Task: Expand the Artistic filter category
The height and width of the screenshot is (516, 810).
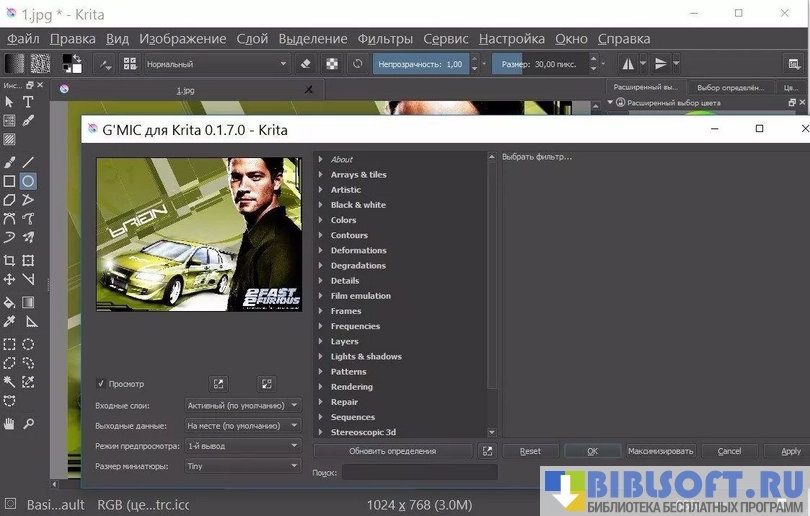Action: click(x=345, y=190)
